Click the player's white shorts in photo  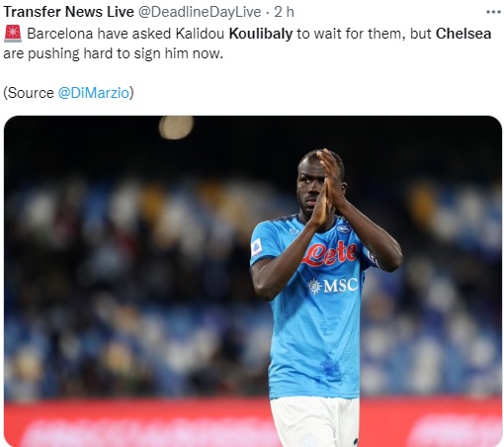click(315, 421)
